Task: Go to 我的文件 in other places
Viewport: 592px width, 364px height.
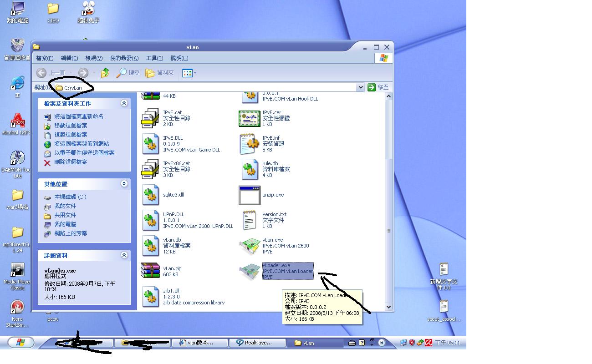Action: pos(65,206)
